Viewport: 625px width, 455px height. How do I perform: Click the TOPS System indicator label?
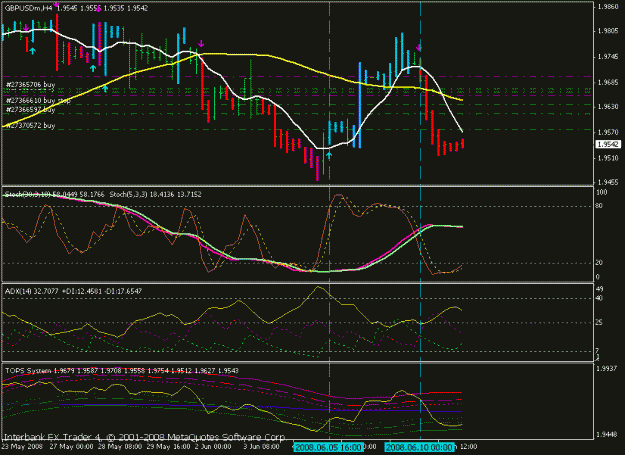click(x=28, y=371)
